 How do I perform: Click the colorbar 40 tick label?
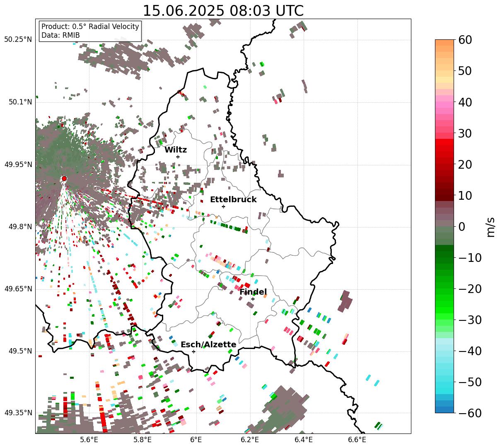pos(465,102)
